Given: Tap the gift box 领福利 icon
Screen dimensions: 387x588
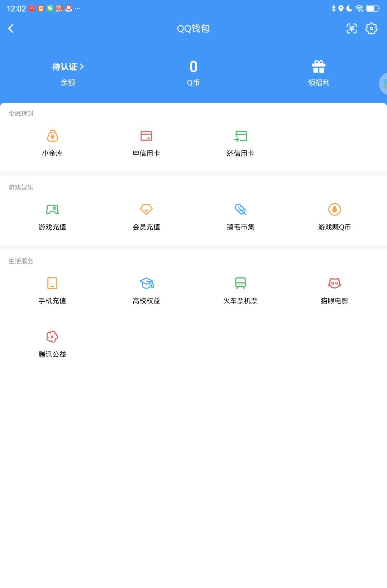Looking at the screenshot, I should (319, 67).
